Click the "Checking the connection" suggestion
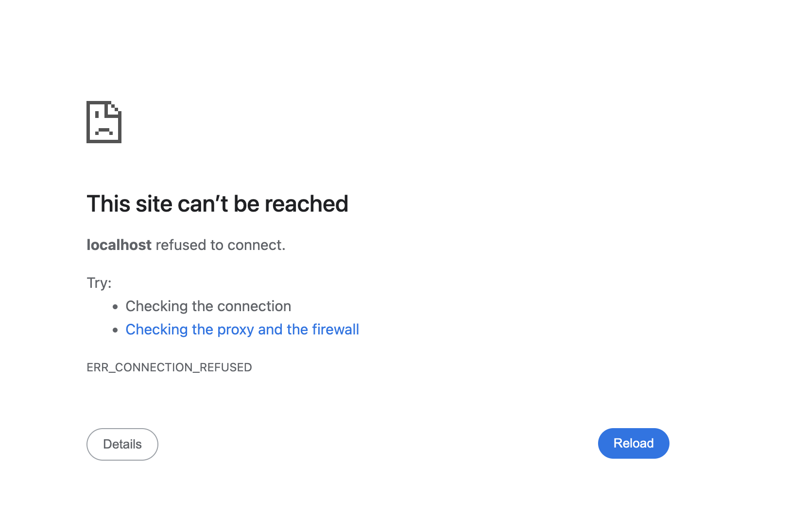 [x=208, y=306]
